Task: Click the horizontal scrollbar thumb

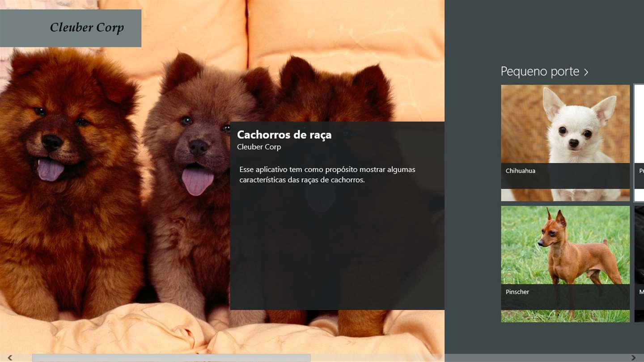Action: [x=171, y=358]
